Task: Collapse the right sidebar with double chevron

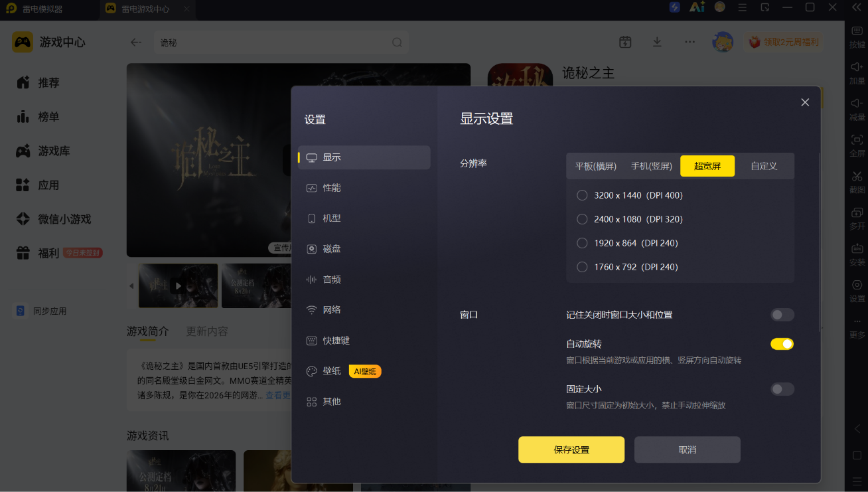Action: click(857, 9)
